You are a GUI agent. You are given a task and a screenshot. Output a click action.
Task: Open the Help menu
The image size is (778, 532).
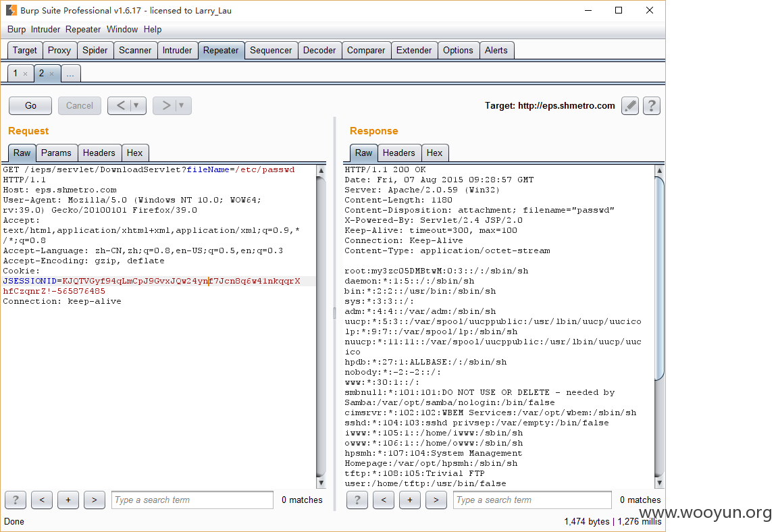[x=153, y=29]
